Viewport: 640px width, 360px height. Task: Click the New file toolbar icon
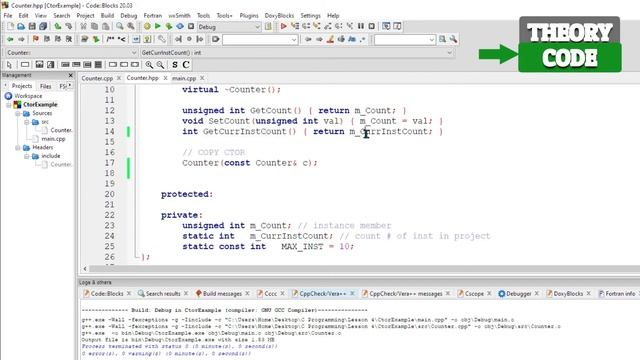[10, 27]
